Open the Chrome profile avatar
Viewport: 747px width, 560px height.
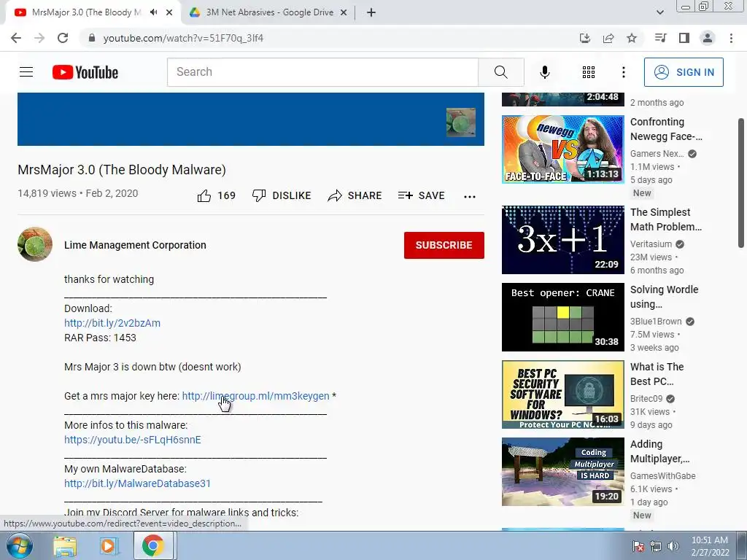coord(708,38)
